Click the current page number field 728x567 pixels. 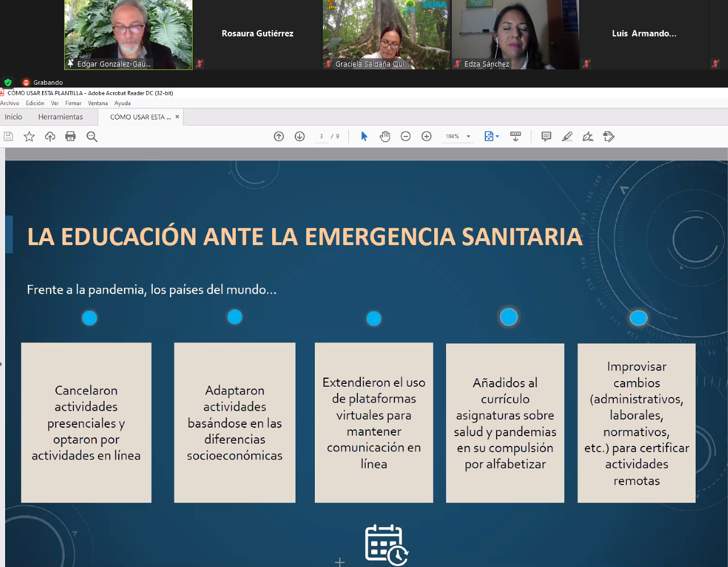click(x=321, y=136)
